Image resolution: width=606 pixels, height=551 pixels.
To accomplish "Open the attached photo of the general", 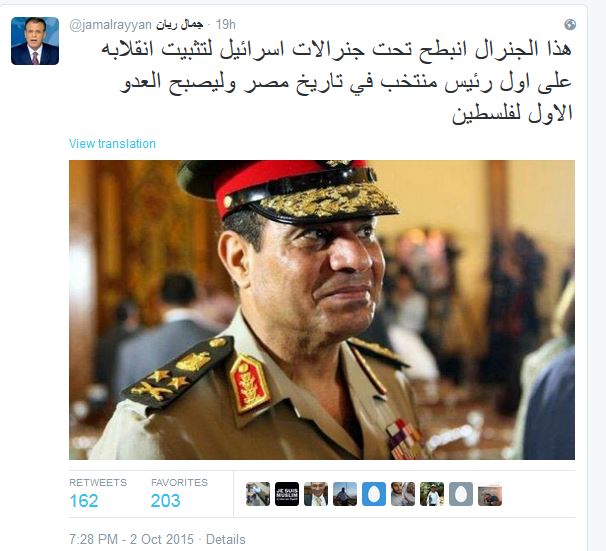I will 322,310.
